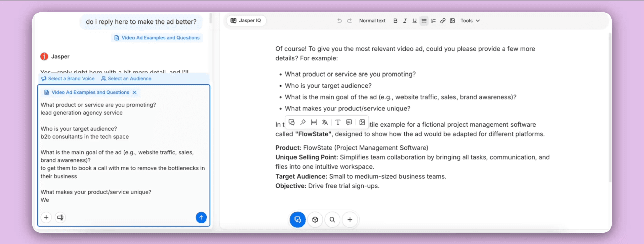Click the chat icon in floating toolbar
644x244 pixels.
(x=292, y=122)
